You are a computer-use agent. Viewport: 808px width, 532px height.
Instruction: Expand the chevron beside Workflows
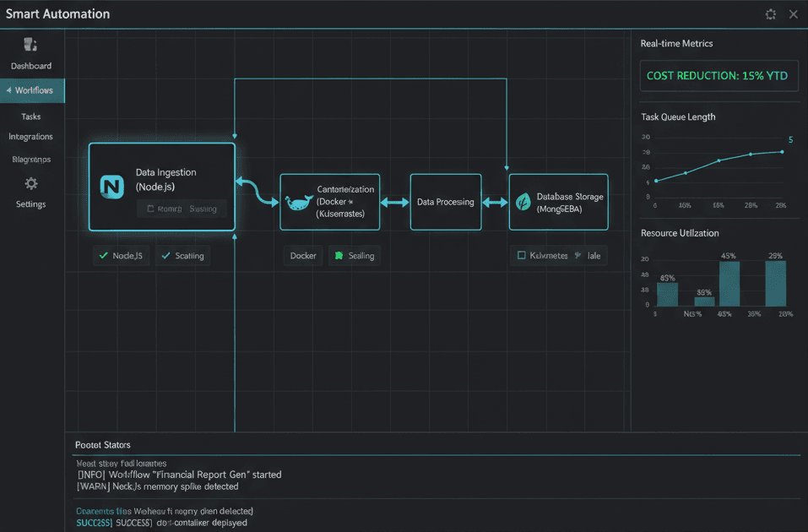(8, 90)
